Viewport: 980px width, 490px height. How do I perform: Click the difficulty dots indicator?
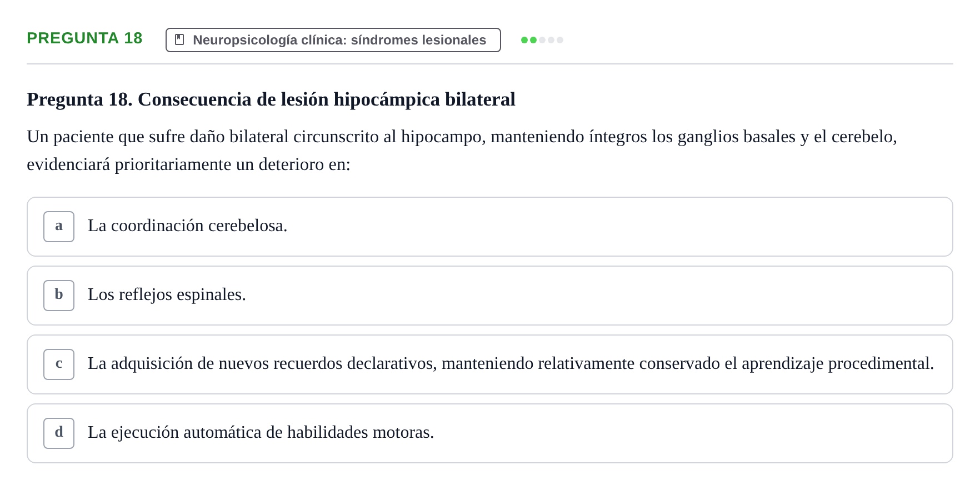[x=542, y=40]
